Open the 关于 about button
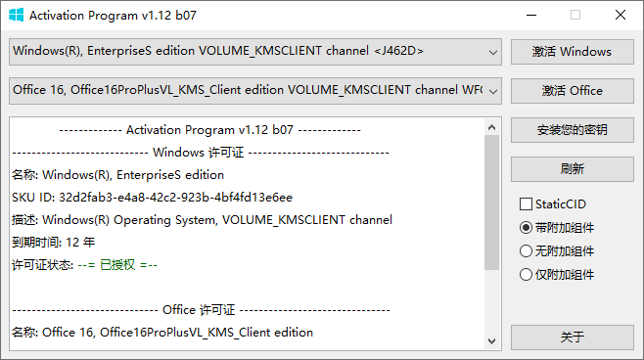 coord(573,337)
